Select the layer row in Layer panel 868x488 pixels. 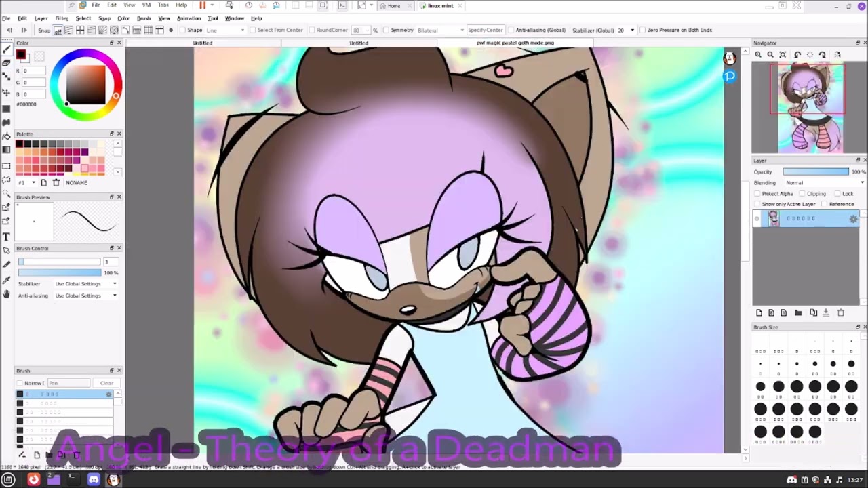tap(806, 218)
